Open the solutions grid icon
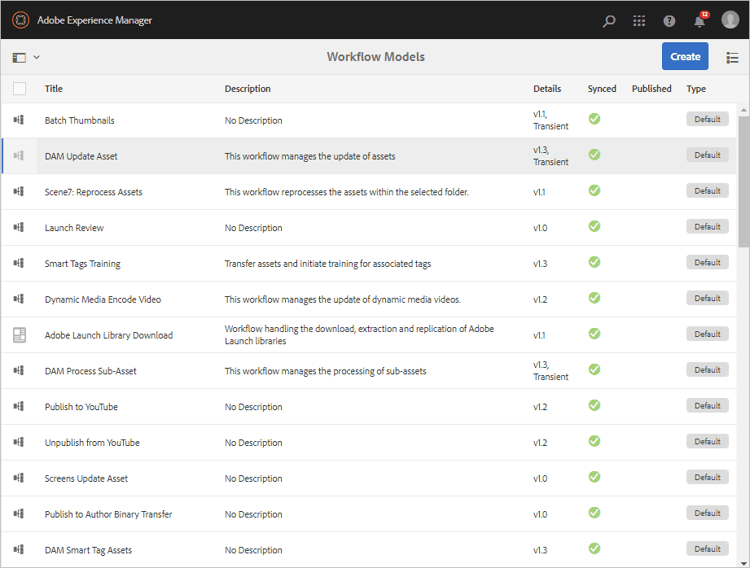 pyautogui.click(x=639, y=21)
